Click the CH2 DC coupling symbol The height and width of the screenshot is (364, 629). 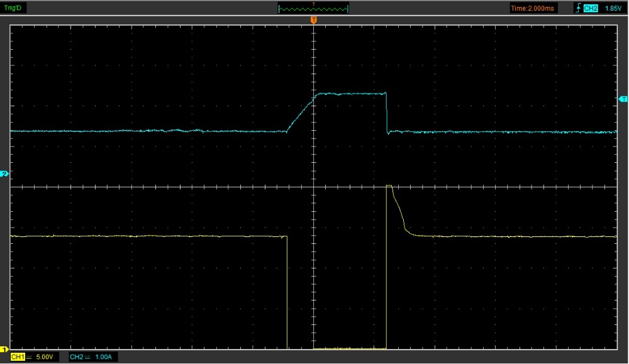pyautogui.click(x=89, y=357)
